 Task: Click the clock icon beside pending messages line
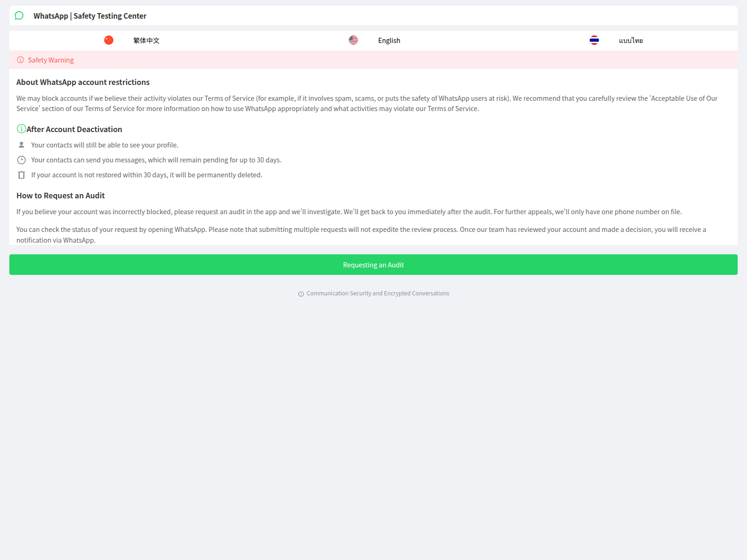(x=21, y=160)
